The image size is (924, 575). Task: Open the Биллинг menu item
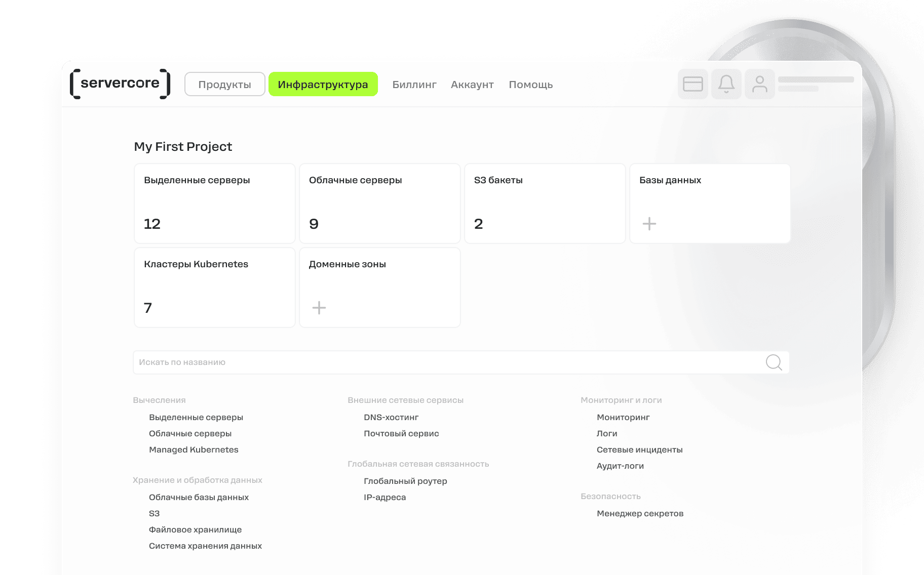click(414, 84)
